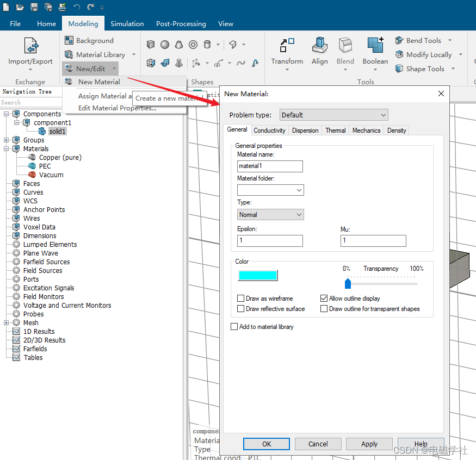Expand the Groups tree node
Image resolution: width=476 pixels, height=460 pixels.
tap(6, 140)
